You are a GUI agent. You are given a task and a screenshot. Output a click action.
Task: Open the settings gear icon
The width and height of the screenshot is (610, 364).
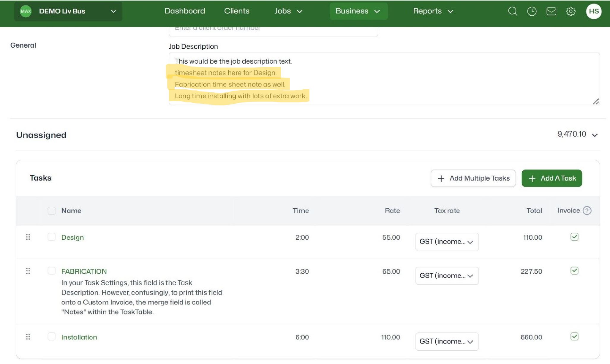pos(571,11)
